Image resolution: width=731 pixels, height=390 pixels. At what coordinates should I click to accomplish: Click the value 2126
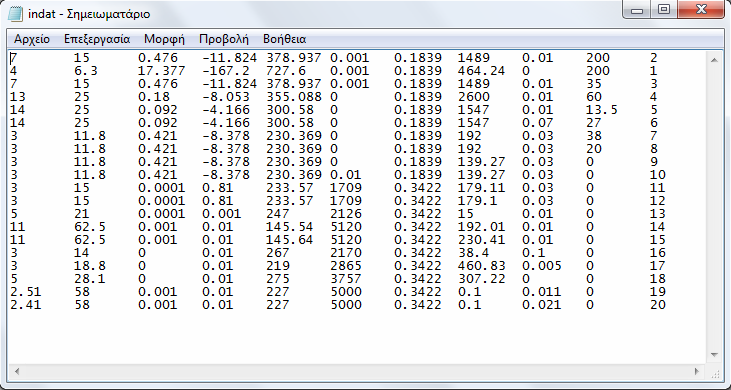[345, 214]
